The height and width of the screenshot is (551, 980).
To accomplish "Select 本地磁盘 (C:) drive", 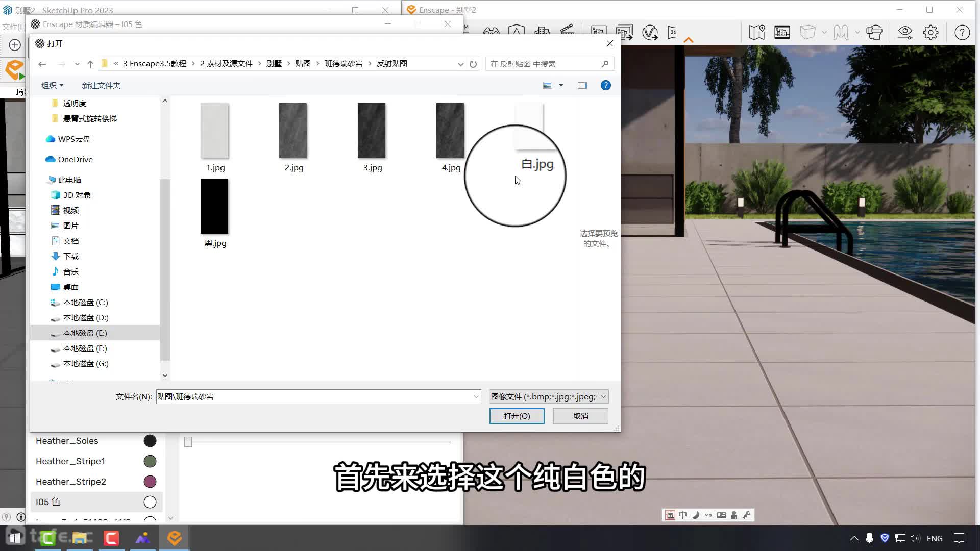I will pos(85,302).
